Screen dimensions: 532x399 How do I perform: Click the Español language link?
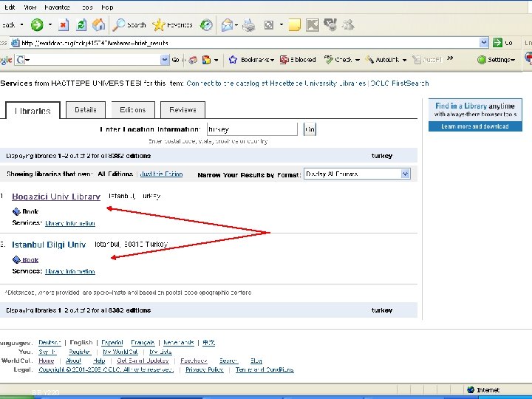[112, 343]
